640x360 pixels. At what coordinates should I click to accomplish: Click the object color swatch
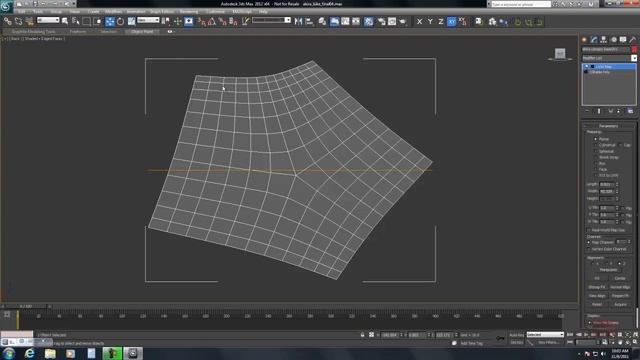pos(634,49)
